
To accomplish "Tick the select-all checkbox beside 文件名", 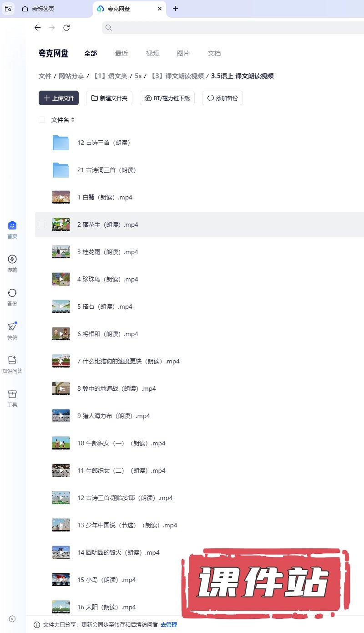I will (x=42, y=120).
